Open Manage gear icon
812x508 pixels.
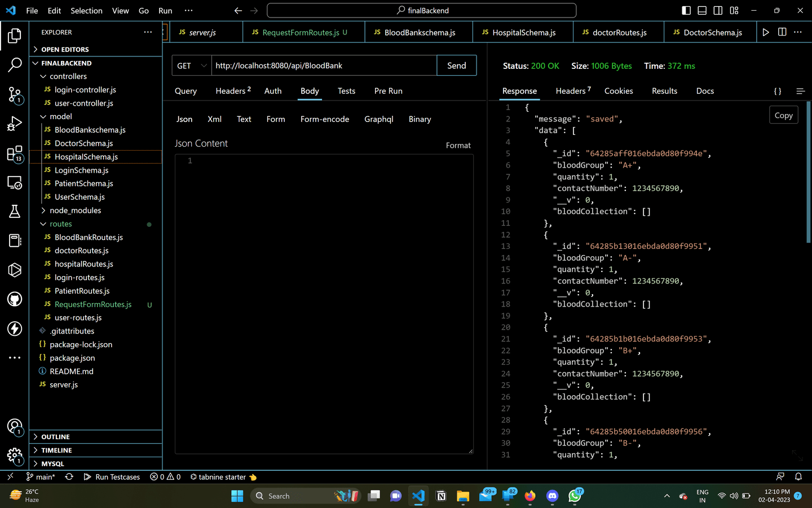tap(15, 456)
